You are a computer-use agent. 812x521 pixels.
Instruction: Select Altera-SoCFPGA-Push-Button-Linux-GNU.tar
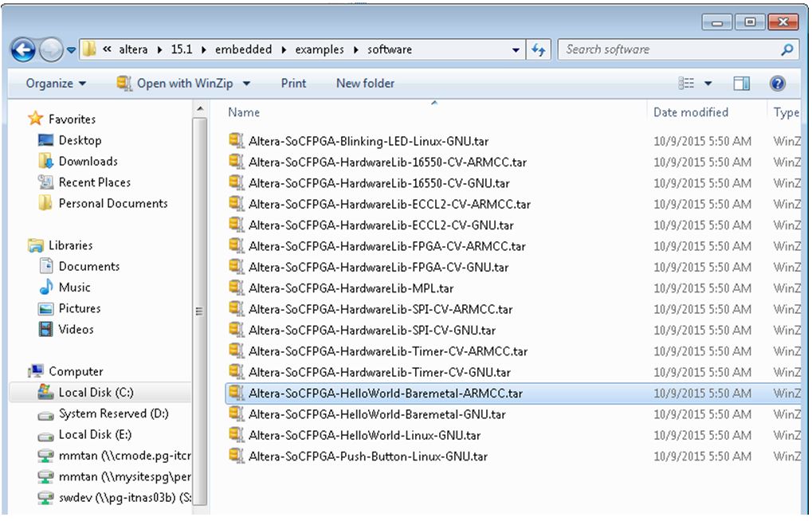tap(367, 456)
